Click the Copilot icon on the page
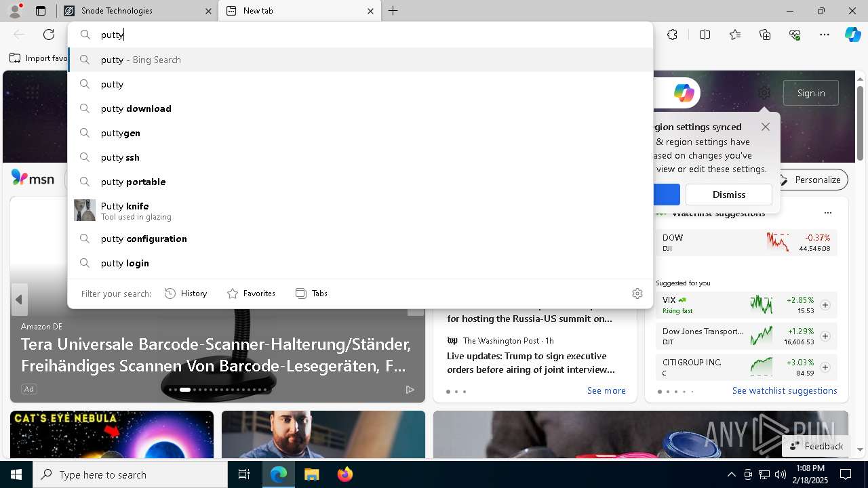This screenshot has width=868, height=488. click(x=684, y=93)
